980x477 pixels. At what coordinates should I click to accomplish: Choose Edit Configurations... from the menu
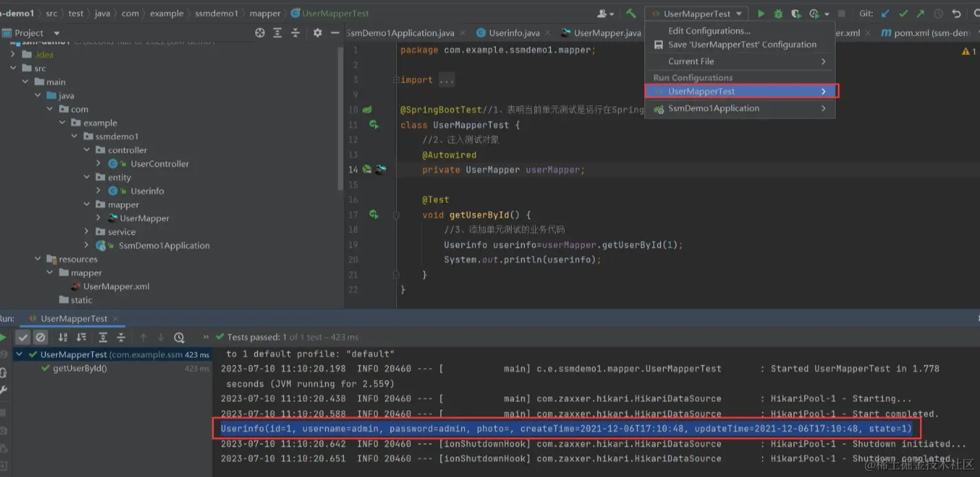(709, 31)
